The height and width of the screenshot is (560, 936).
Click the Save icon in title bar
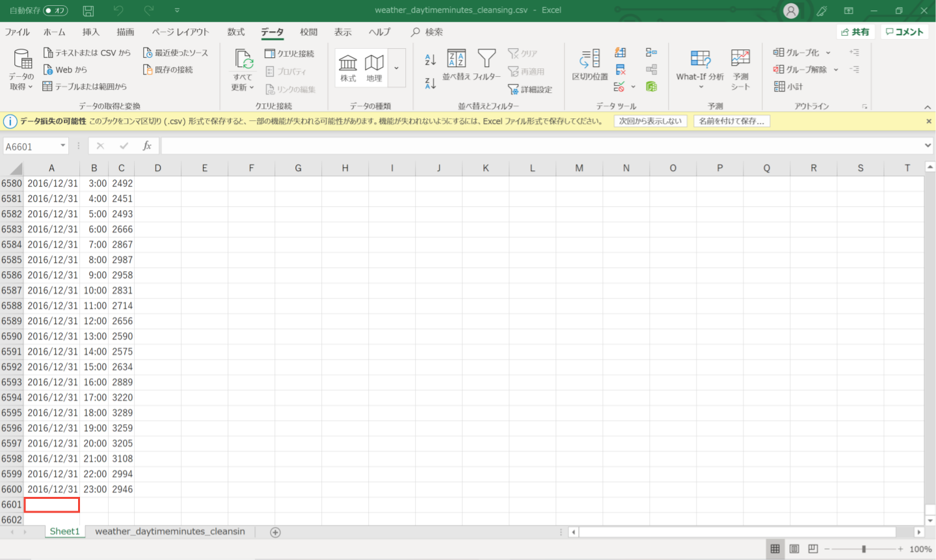click(88, 10)
